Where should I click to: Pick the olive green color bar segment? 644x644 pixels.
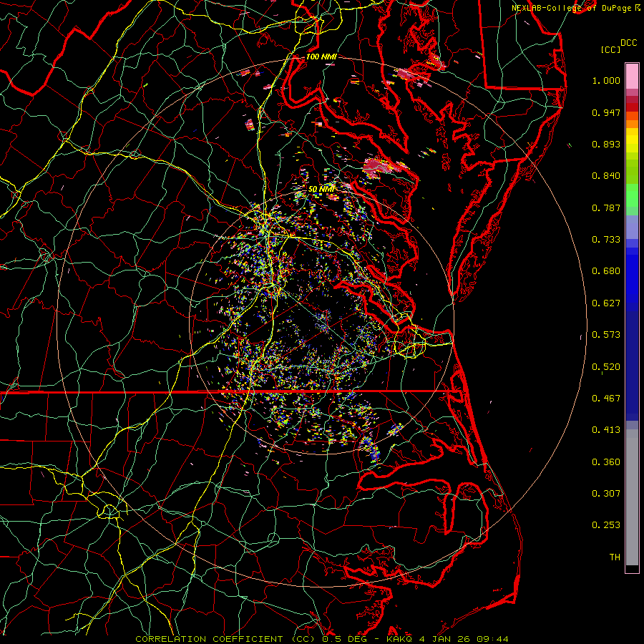(632, 170)
